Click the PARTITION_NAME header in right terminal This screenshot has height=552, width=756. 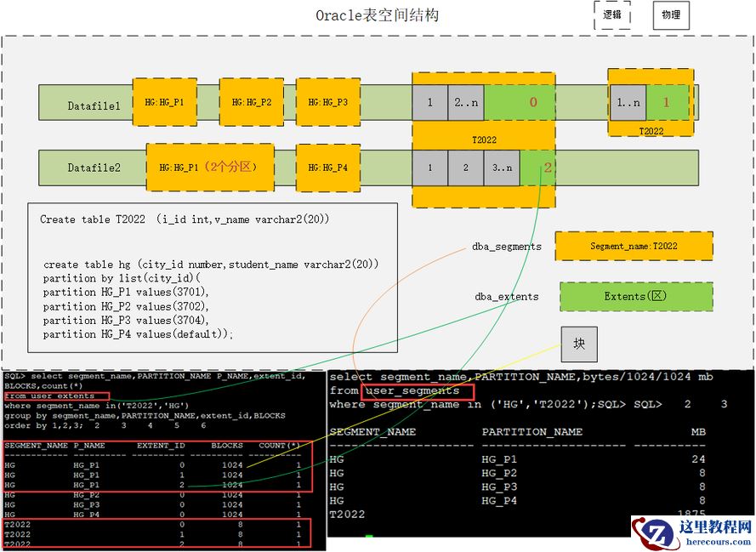tap(532, 431)
